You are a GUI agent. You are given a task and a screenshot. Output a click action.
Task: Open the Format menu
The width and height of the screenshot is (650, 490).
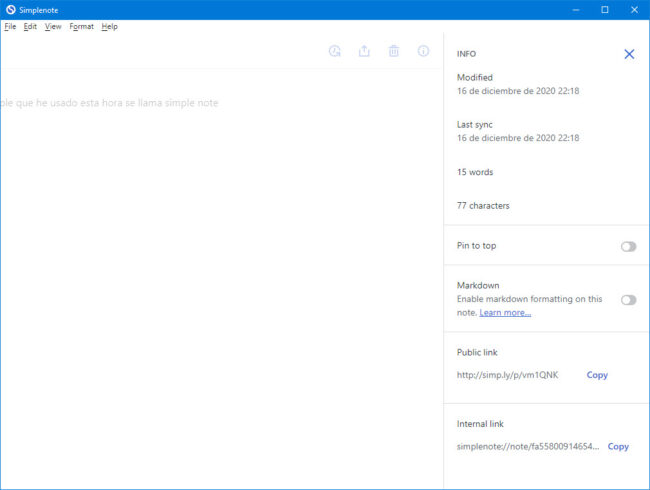(x=81, y=27)
